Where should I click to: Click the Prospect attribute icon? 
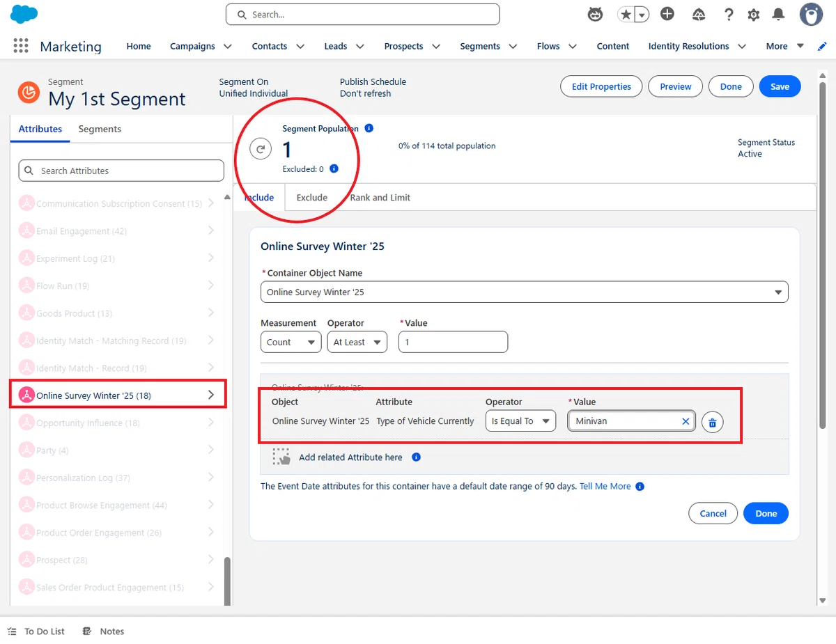(x=26, y=560)
